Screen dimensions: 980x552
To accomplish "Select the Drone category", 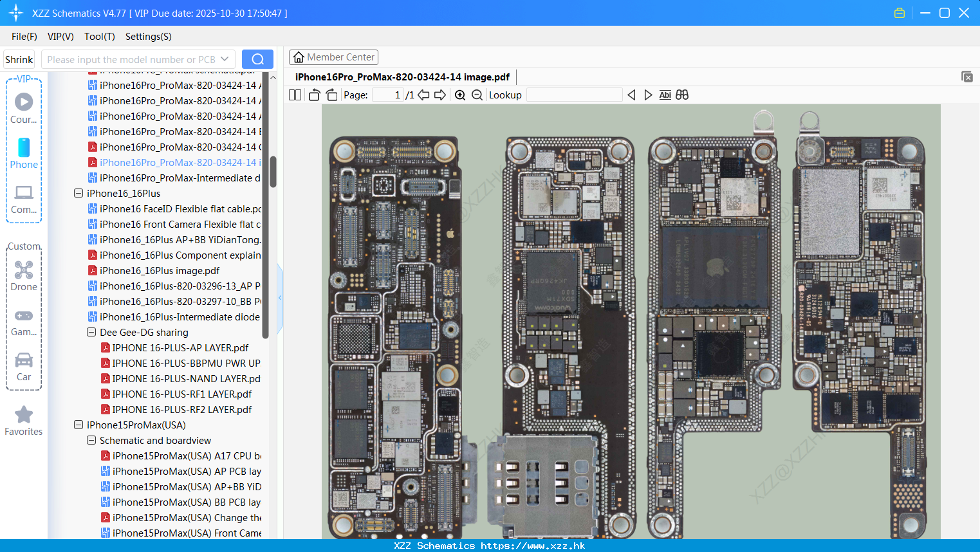I will click(24, 276).
